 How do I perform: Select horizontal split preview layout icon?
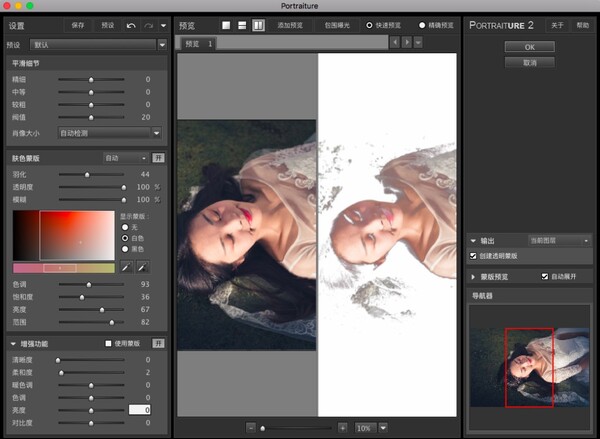(242, 25)
